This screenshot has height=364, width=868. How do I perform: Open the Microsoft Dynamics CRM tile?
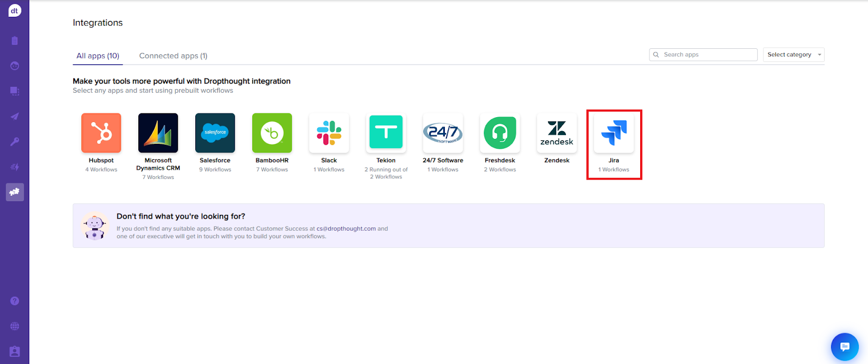coord(158,133)
